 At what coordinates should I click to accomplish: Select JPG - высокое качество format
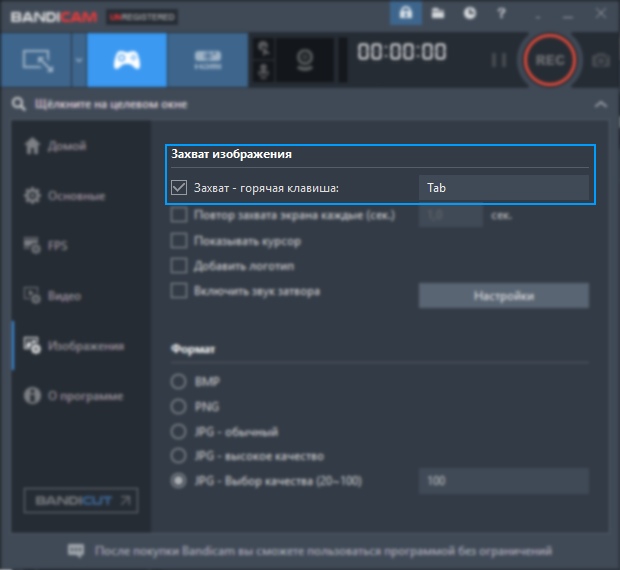(178, 456)
